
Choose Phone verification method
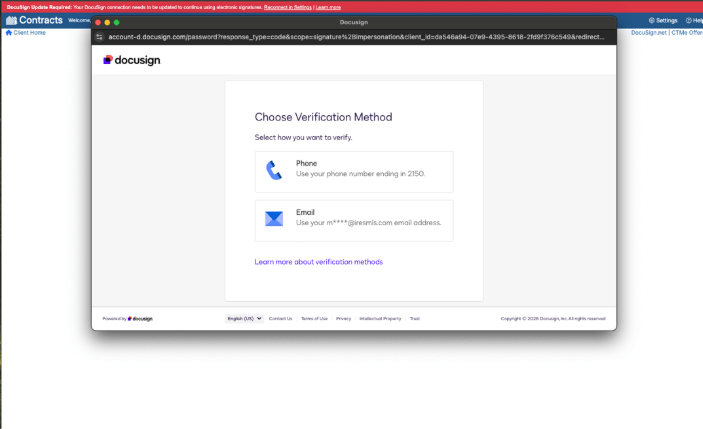tap(354, 171)
